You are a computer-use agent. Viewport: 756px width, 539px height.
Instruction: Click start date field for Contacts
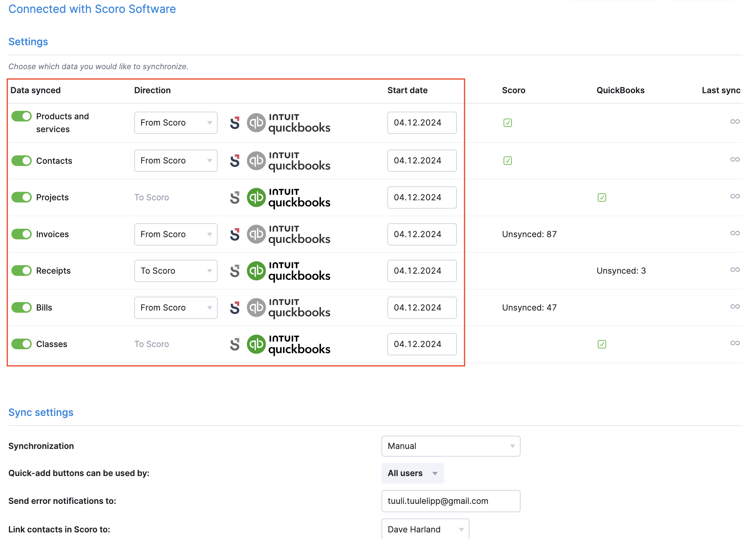tap(422, 161)
